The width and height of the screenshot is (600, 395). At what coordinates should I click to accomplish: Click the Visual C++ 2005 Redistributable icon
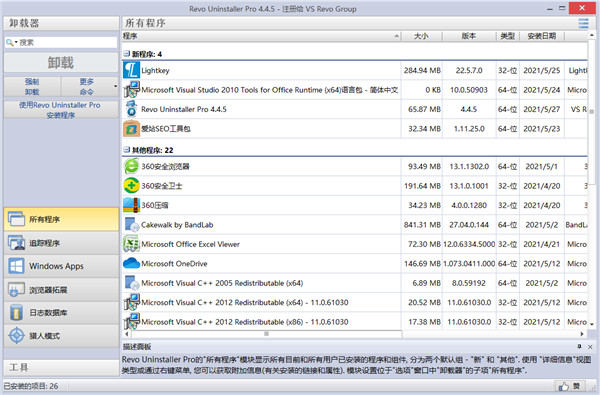pyautogui.click(x=131, y=283)
